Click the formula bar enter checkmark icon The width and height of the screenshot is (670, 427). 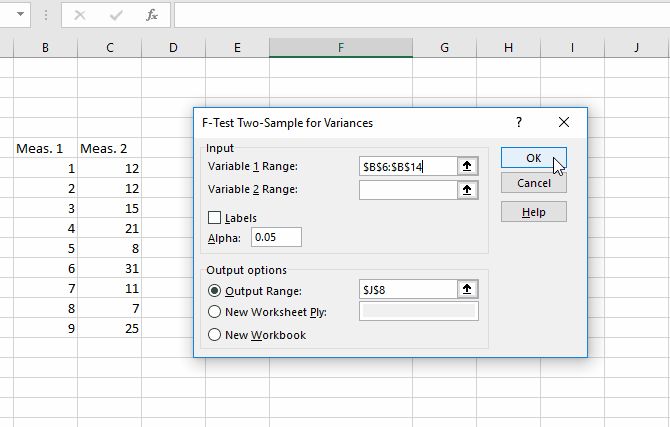click(x=116, y=15)
